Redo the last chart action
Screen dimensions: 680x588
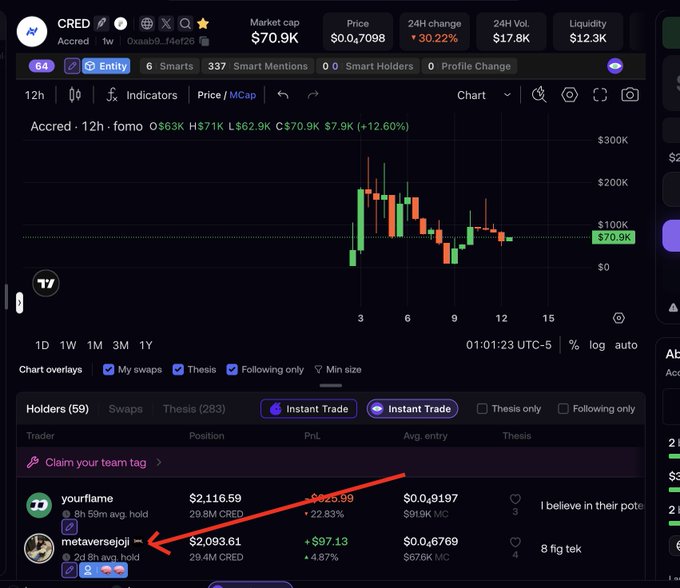[313, 95]
